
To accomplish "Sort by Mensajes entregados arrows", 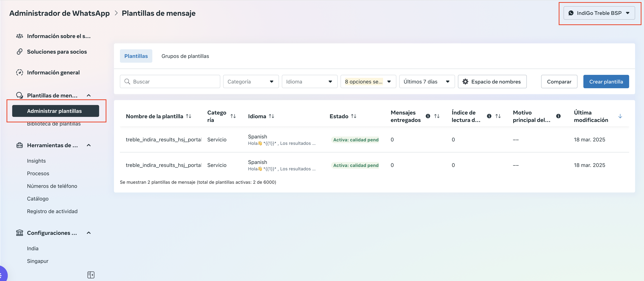I will tap(437, 116).
